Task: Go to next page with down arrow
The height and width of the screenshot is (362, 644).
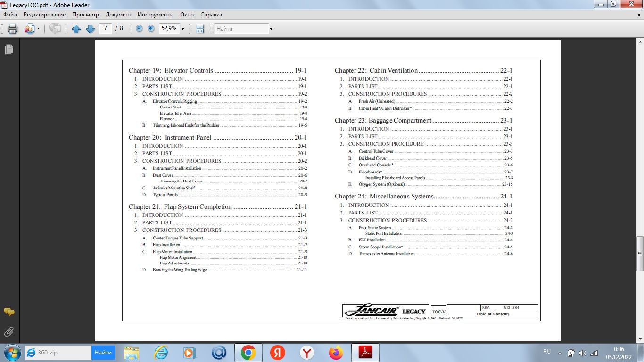Action: tap(90, 29)
